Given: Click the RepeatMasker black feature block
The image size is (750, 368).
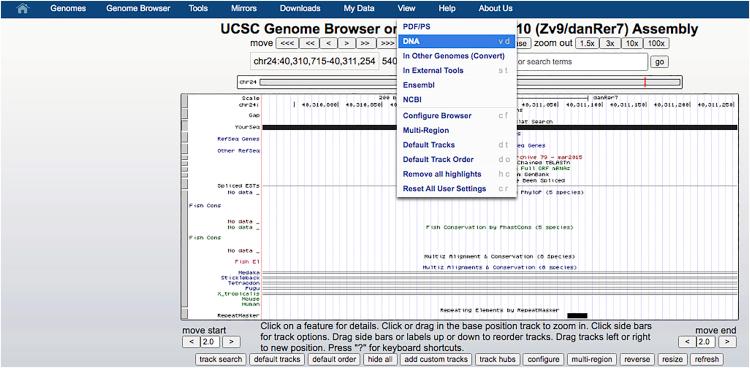Looking at the screenshot, I should click(577, 315).
